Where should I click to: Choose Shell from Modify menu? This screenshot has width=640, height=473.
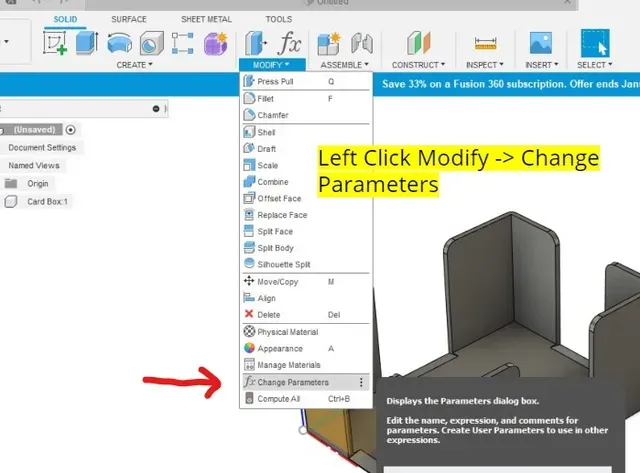[306, 132]
